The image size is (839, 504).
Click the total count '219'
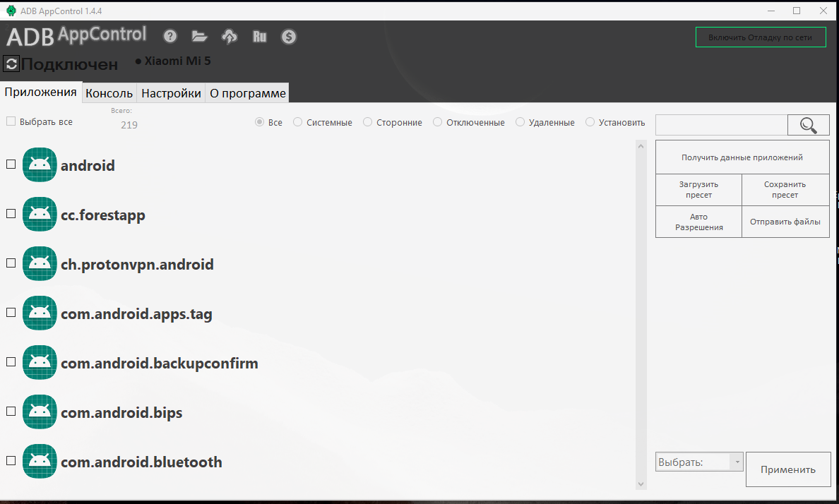point(129,125)
